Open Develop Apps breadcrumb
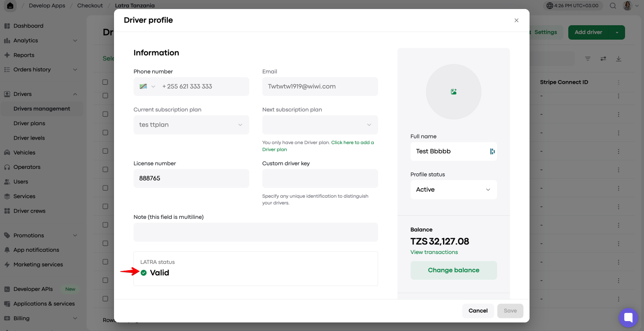Viewport: 644px width, 331px height. [47, 6]
